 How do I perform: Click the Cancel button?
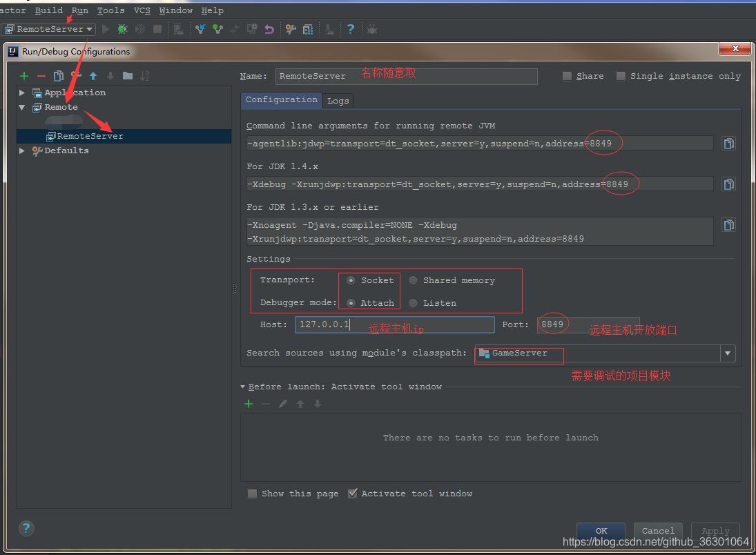pyautogui.click(x=658, y=531)
